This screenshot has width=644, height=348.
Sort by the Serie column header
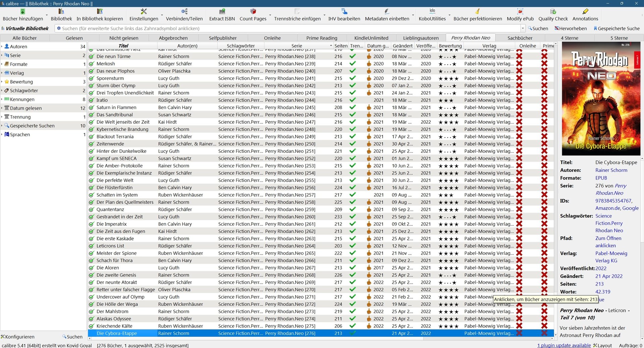tap(297, 46)
